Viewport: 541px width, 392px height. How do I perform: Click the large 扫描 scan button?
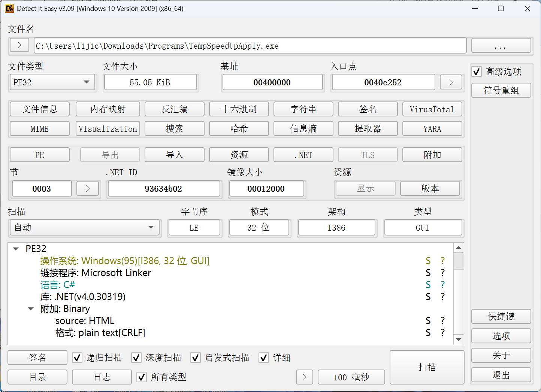coord(427,367)
